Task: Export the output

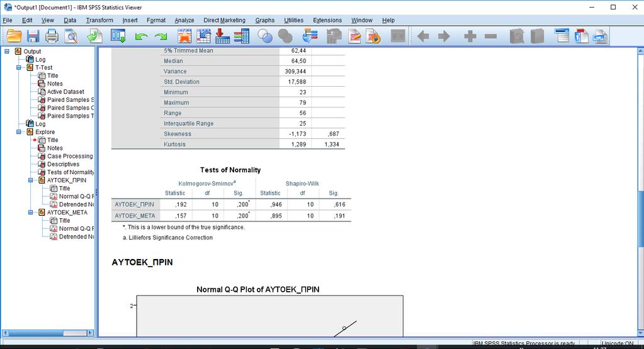Action: click(x=95, y=36)
